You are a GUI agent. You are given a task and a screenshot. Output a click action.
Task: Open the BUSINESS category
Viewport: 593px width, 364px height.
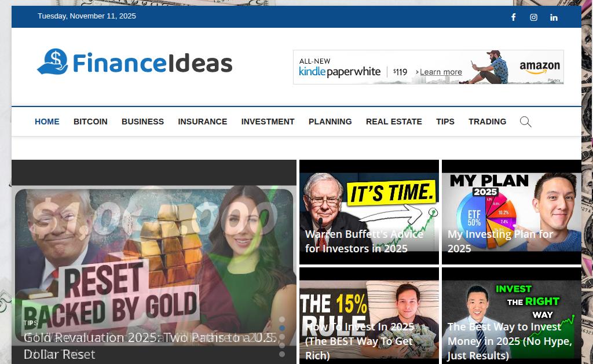coord(142,122)
